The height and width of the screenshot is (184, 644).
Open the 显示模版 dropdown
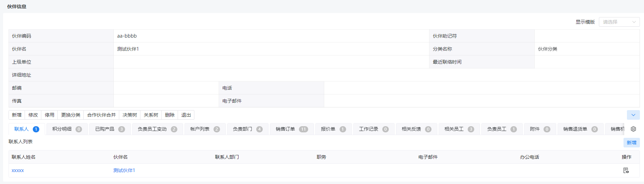coord(619,22)
